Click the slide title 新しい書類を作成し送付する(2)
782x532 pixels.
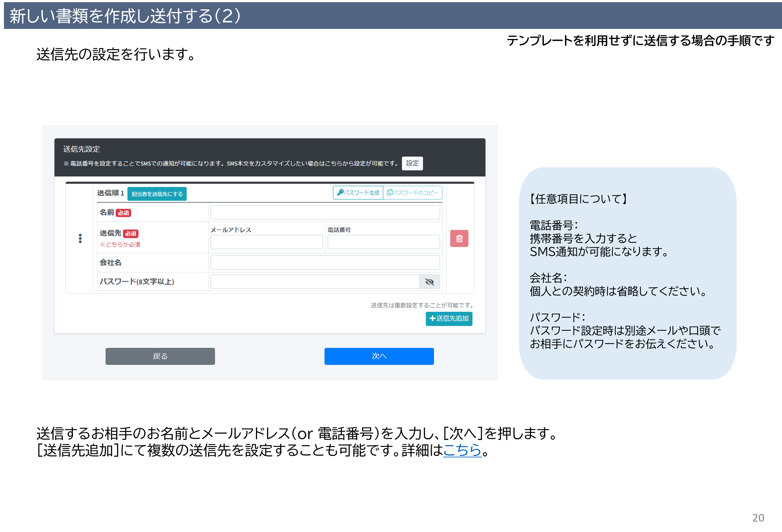(x=125, y=16)
